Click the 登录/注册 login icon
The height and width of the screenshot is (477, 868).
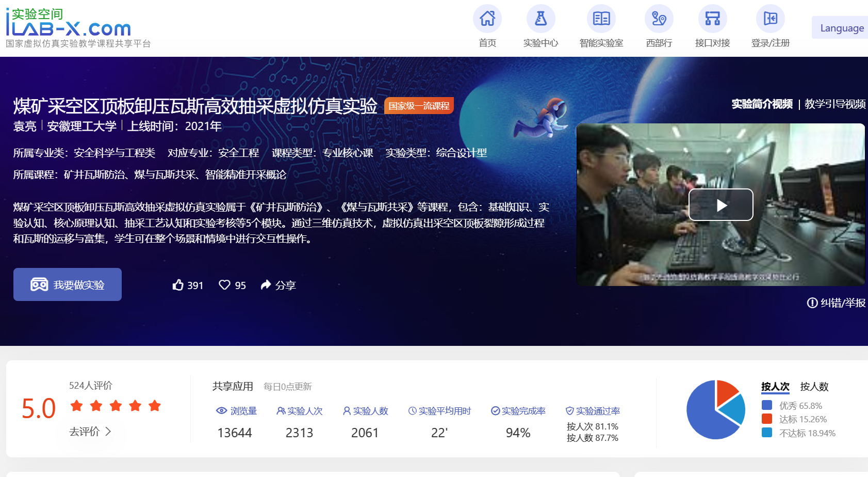(770, 19)
